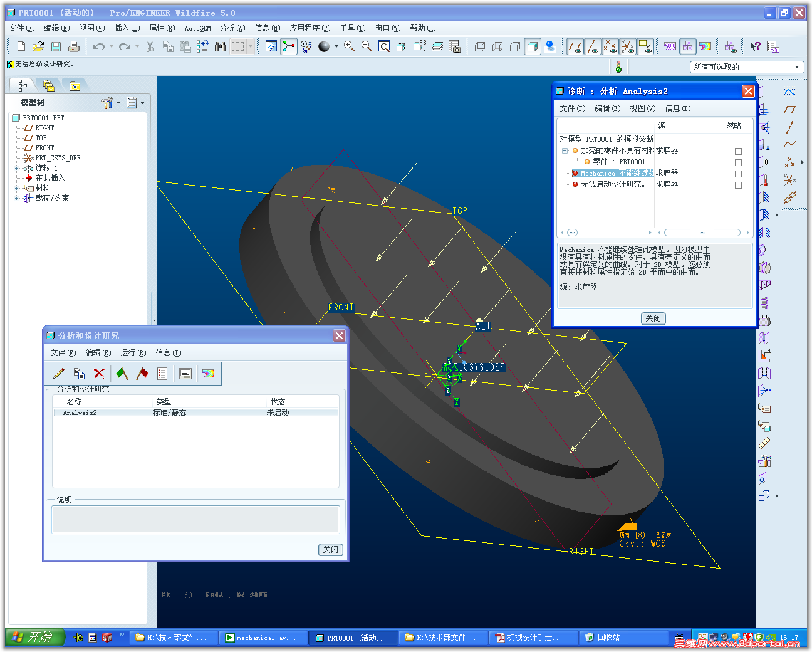
Task: Toggle coordinate systems display
Action: click(628, 46)
